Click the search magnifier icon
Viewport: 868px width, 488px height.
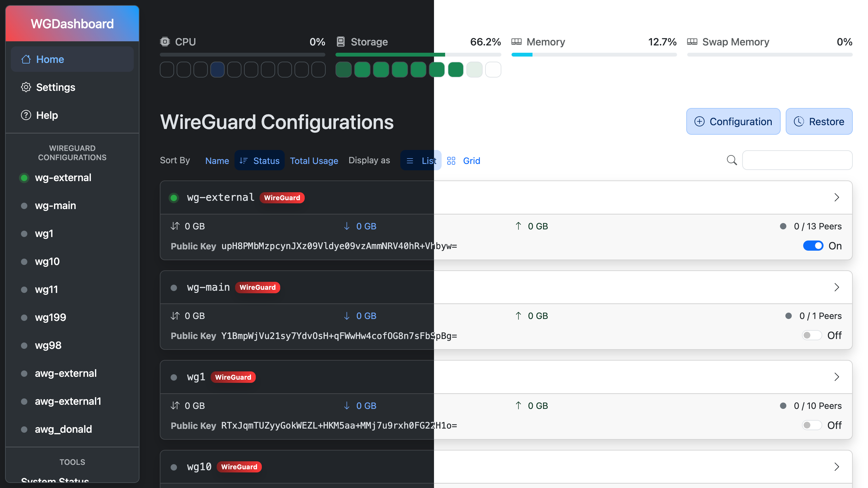pyautogui.click(x=731, y=160)
